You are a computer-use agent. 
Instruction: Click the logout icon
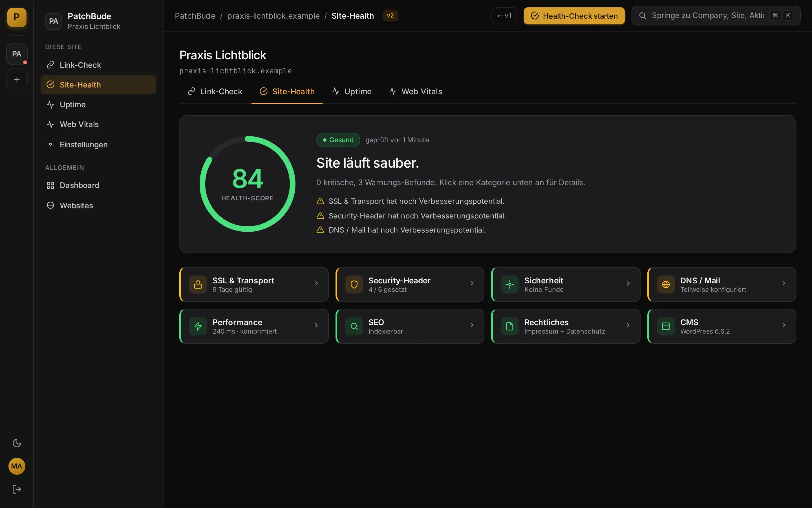pyautogui.click(x=17, y=489)
